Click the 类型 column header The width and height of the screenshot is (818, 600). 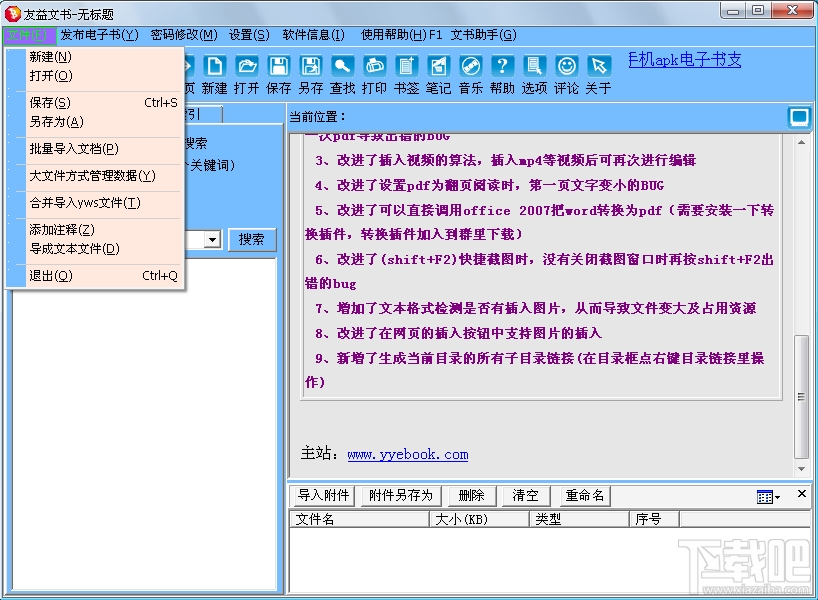click(x=580, y=519)
